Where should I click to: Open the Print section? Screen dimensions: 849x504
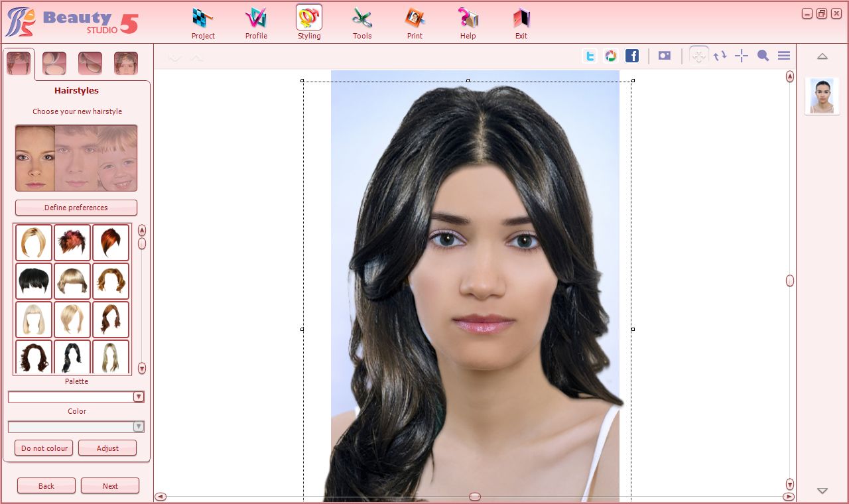click(415, 23)
